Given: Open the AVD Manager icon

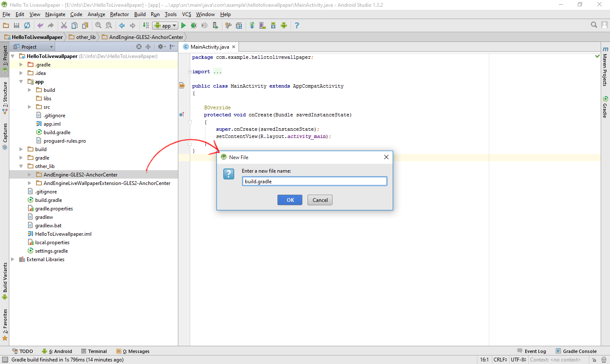Looking at the screenshot, I should coord(263,25).
